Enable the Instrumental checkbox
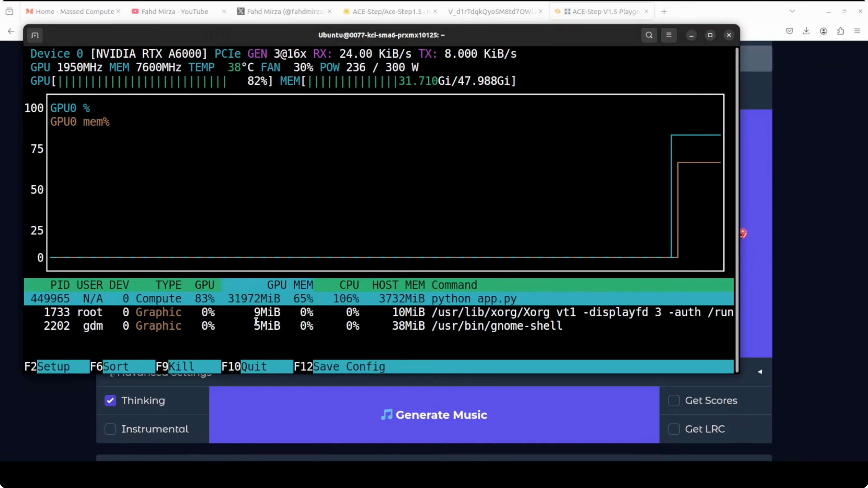868x488 pixels. click(x=110, y=429)
